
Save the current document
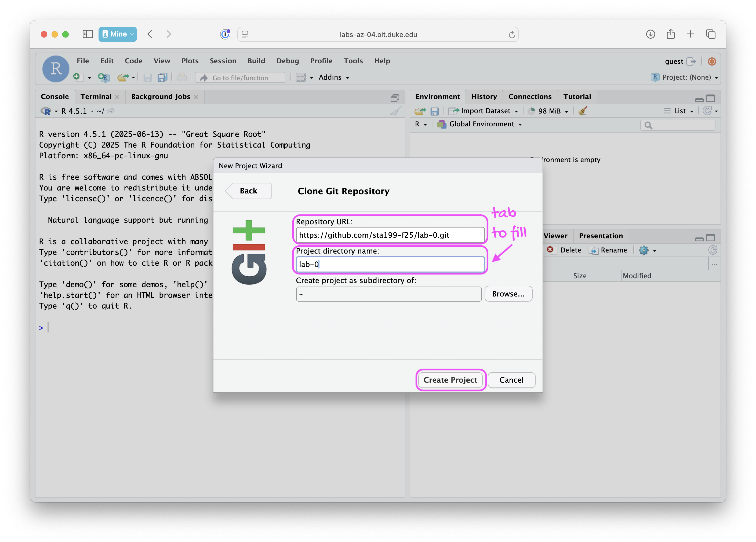click(147, 77)
